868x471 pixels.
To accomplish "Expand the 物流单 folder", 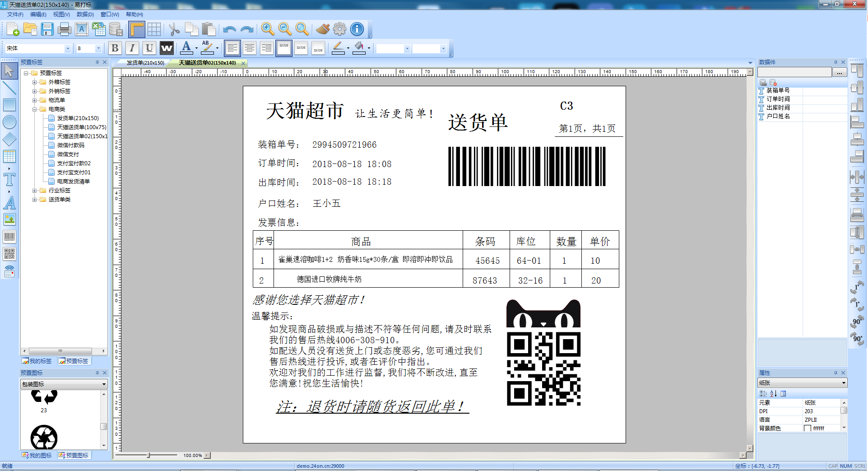I will (x=35, y=100).
